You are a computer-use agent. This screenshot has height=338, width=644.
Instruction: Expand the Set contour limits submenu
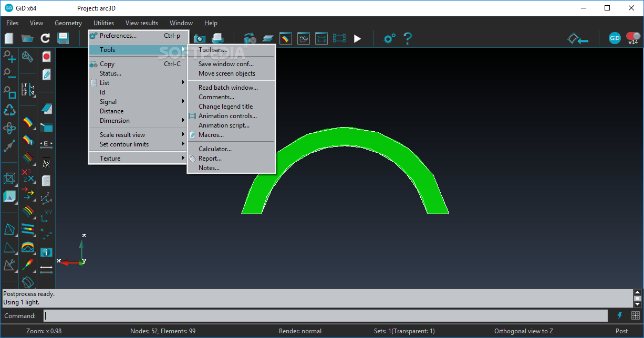click(x=138, y=144)
